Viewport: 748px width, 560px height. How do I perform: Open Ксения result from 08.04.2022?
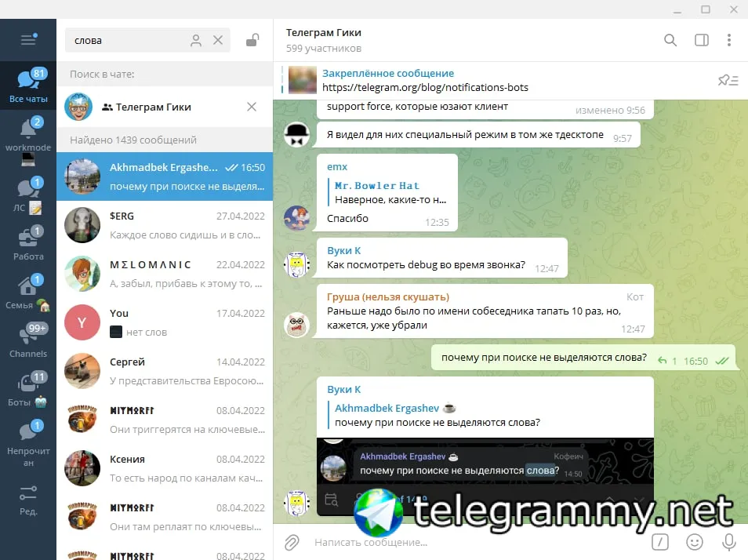165,468
